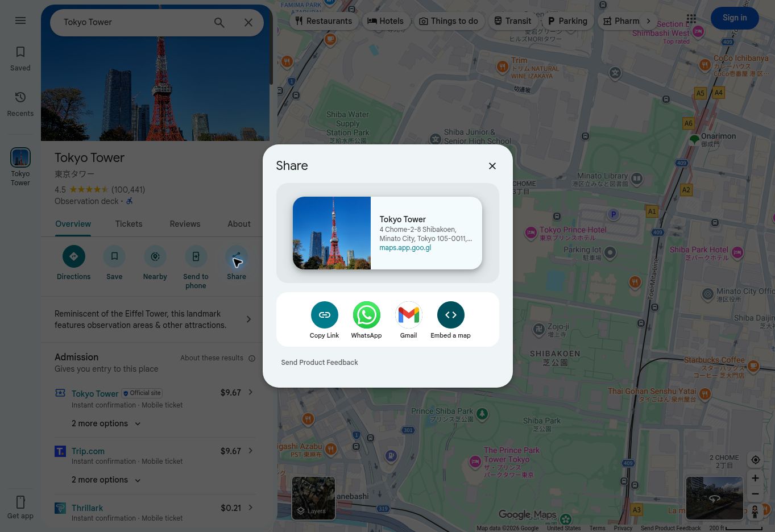
Task: Click the Send to phone icon
Action: (196, 256)
